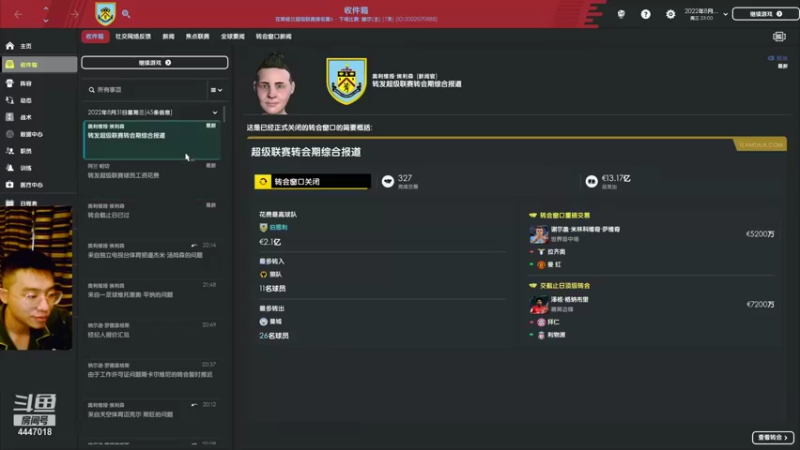Screen dimensions: 800x450
Task: Open the 转会截止日已过 message in inbox
Action: click(x=152, y=211)
